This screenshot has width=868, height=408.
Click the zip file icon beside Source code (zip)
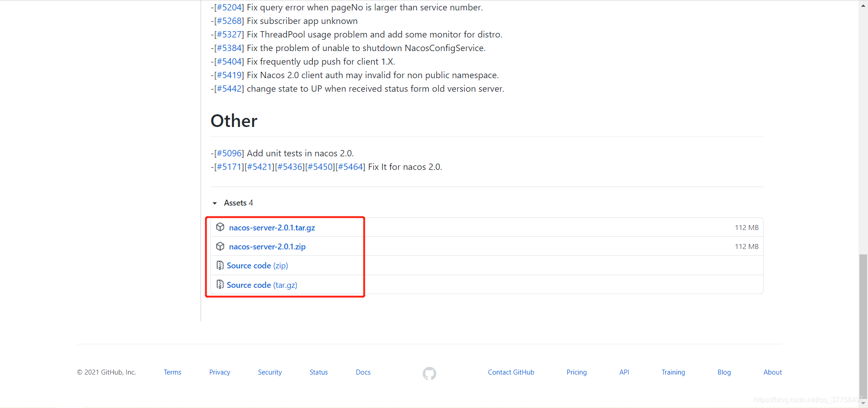220,265
